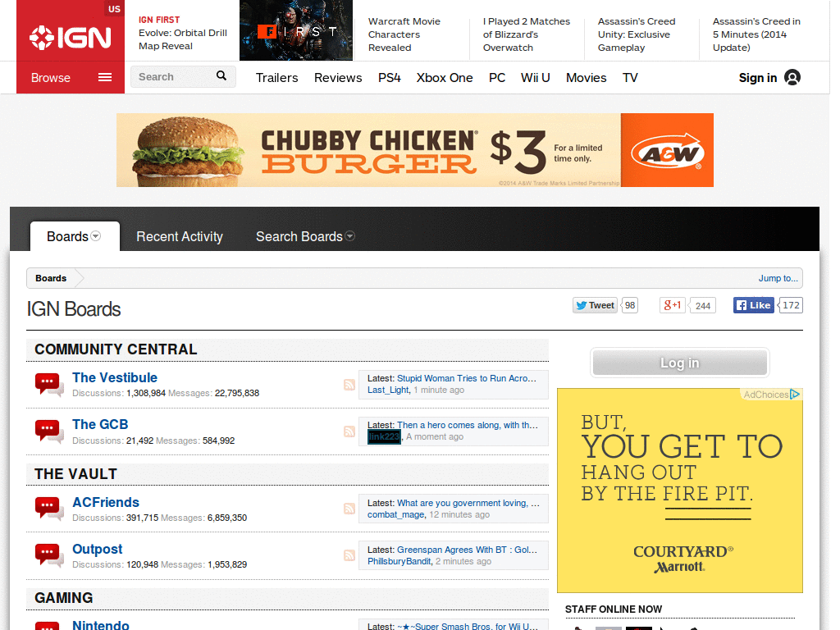
Task: Open Super Smash Bros. for Wii U thread
Action: (468, 626)
